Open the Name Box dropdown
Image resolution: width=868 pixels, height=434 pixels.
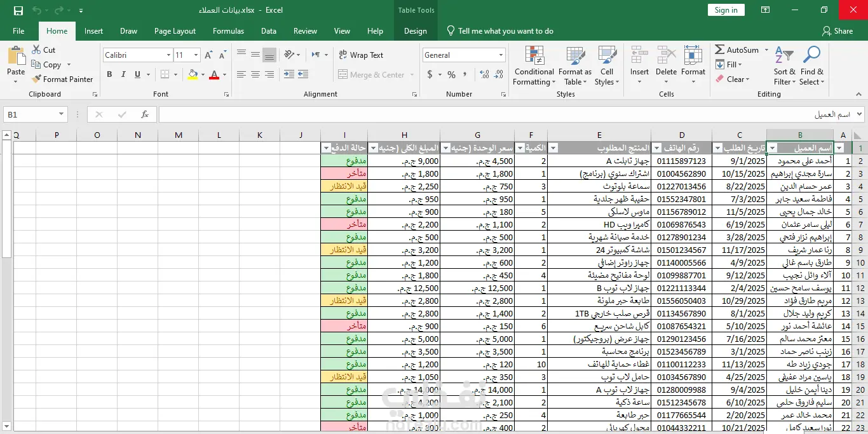click(x=62, y=114)
